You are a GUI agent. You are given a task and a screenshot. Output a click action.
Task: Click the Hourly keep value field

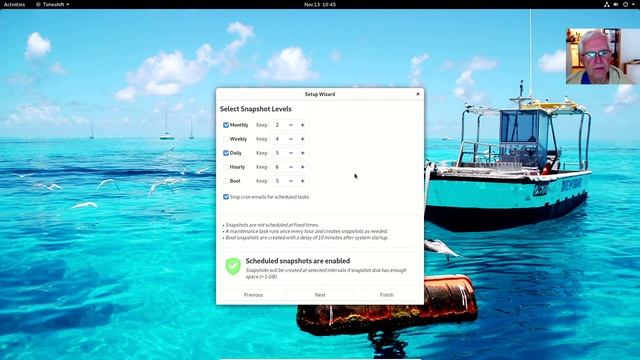(278, 167)
